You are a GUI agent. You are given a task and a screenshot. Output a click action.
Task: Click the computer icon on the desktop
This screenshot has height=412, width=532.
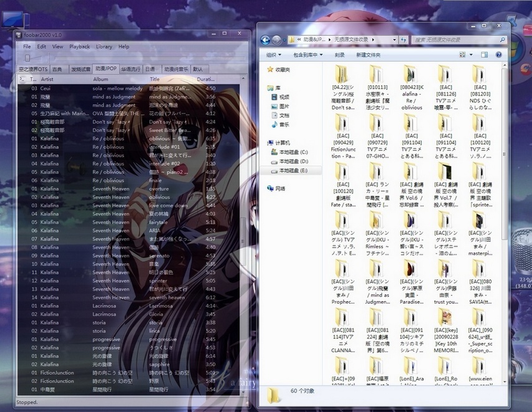(14, 20)
